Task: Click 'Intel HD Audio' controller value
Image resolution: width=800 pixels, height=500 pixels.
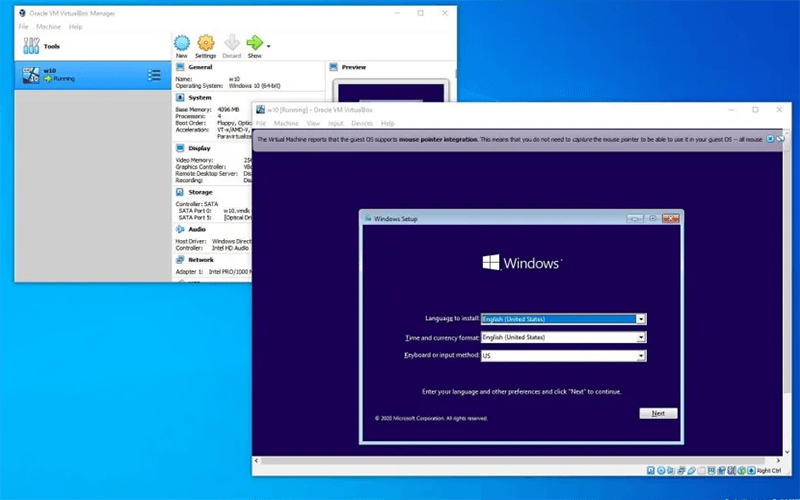Action: tap(230, 248)
